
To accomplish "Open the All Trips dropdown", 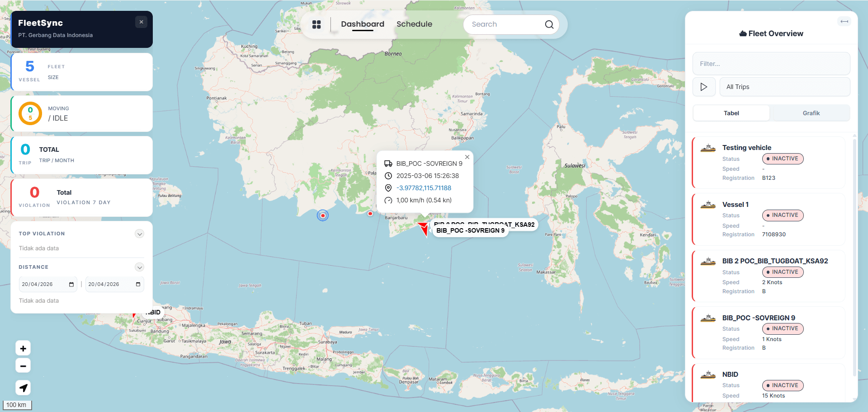I will [784, 87].
